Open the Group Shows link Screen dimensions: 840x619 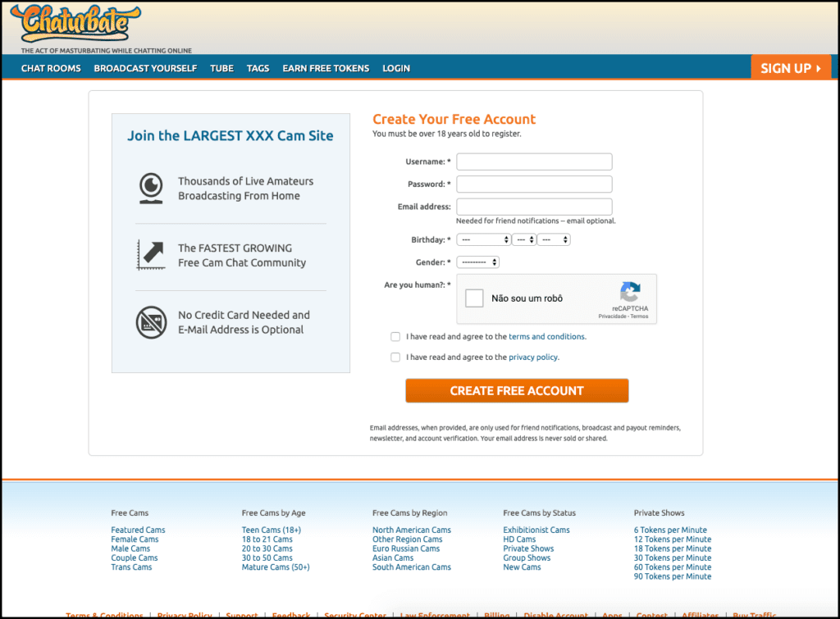[527, 558]
